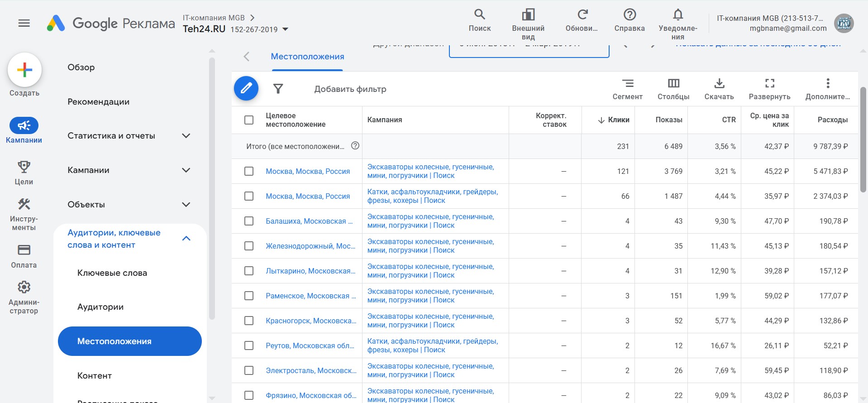
Task: Select the highlighted Местоположения menu item
Action: coord(130,341)
